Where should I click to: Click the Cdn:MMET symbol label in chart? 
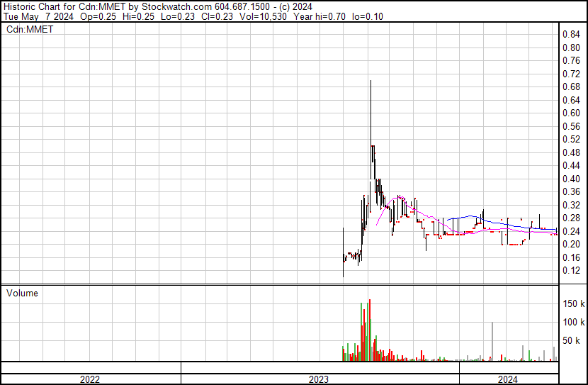point(30,29)
